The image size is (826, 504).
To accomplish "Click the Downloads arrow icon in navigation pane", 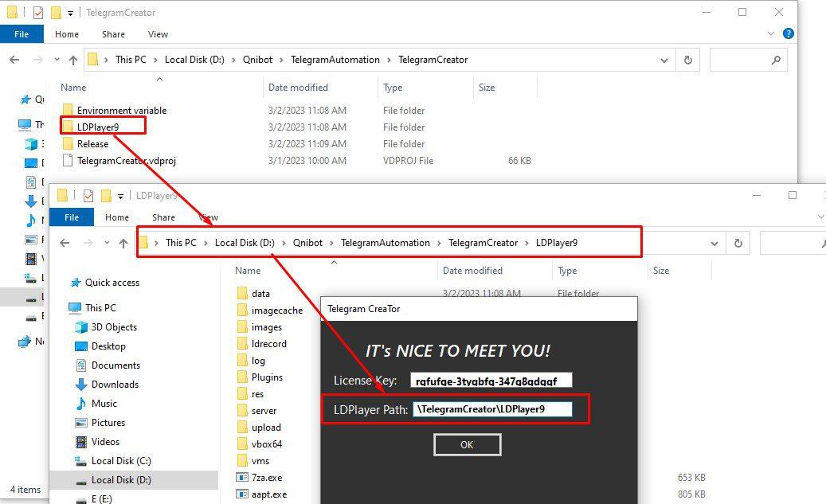I will tap(81, 385).
